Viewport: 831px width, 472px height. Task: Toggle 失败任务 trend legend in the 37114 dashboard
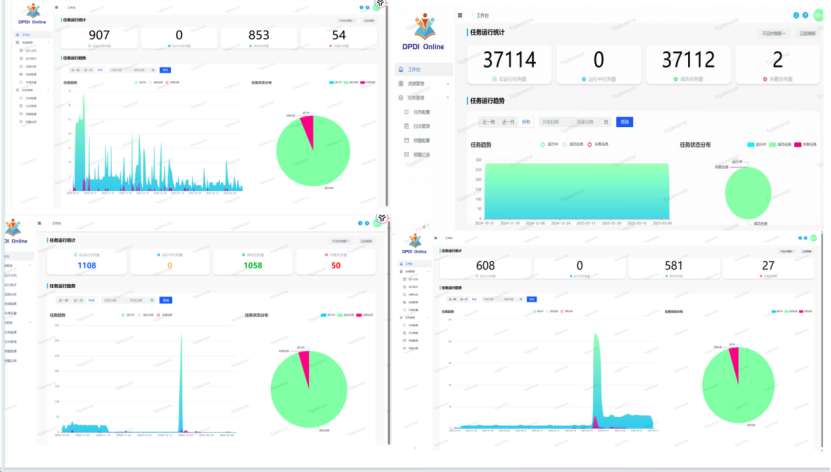tap(598, 145)
